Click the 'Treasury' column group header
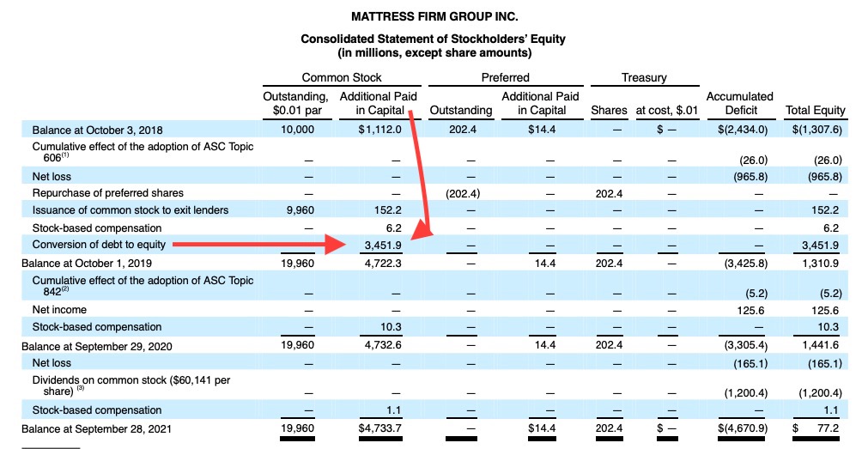 coord(644,77)
